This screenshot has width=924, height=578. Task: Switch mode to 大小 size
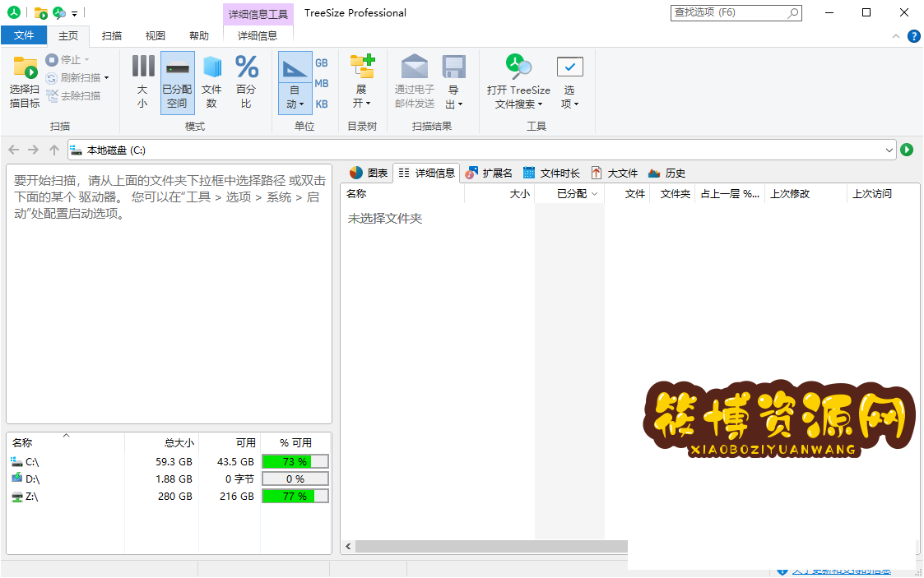[142, 82]
